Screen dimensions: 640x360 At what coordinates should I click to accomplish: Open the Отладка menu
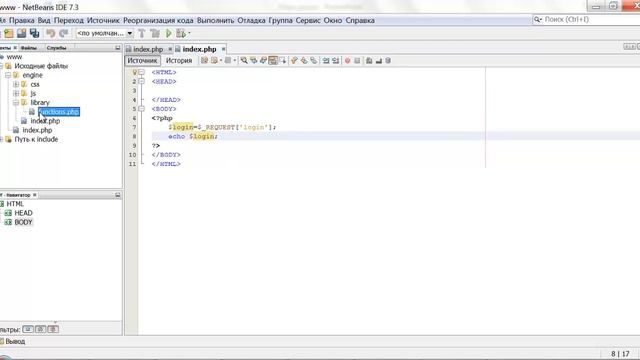[x=251, y=20]
